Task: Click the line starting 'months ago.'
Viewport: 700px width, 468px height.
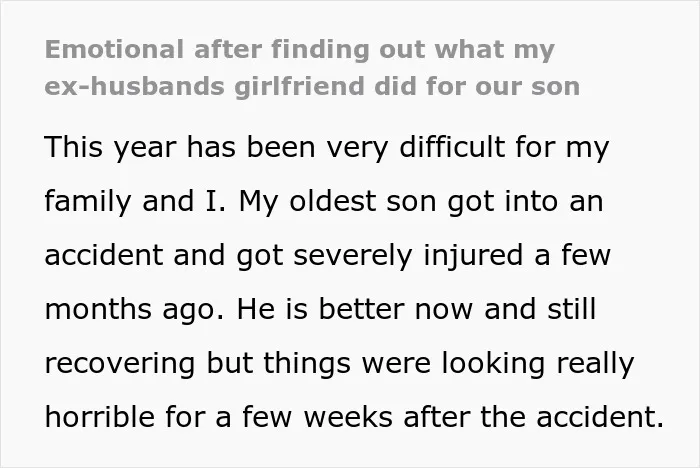Action: pyautogui.click(x=321, y=309)
